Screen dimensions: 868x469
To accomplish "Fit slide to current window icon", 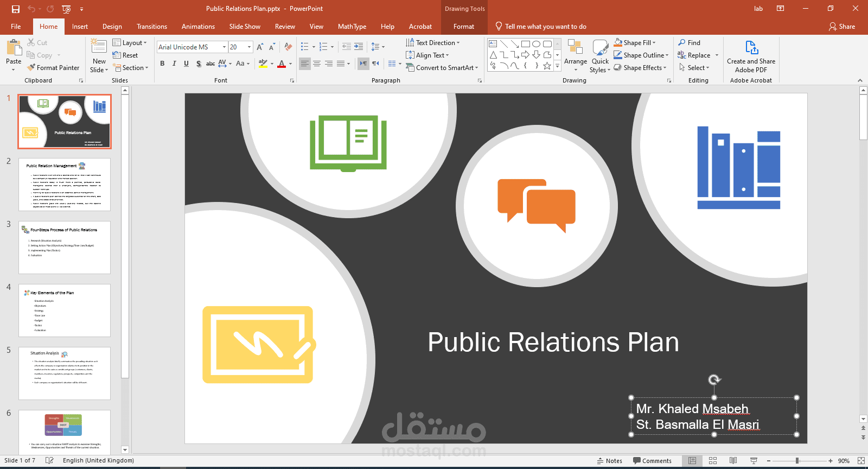I will (x=861, y=461).
